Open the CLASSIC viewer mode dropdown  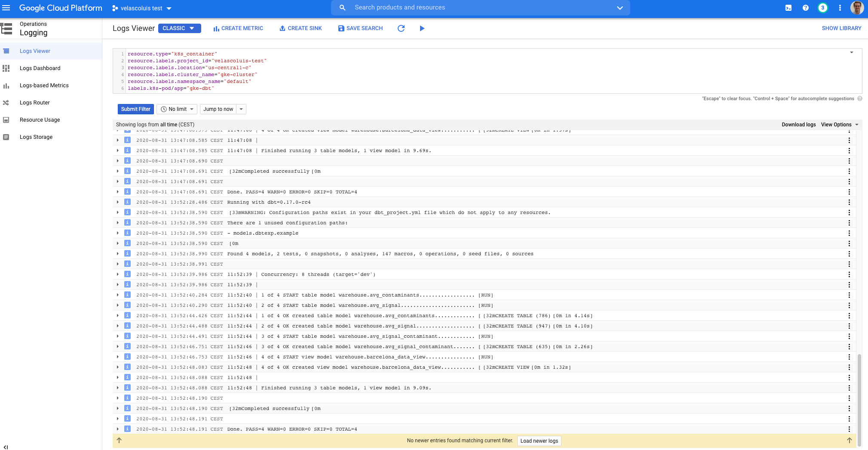click(179, 28)
